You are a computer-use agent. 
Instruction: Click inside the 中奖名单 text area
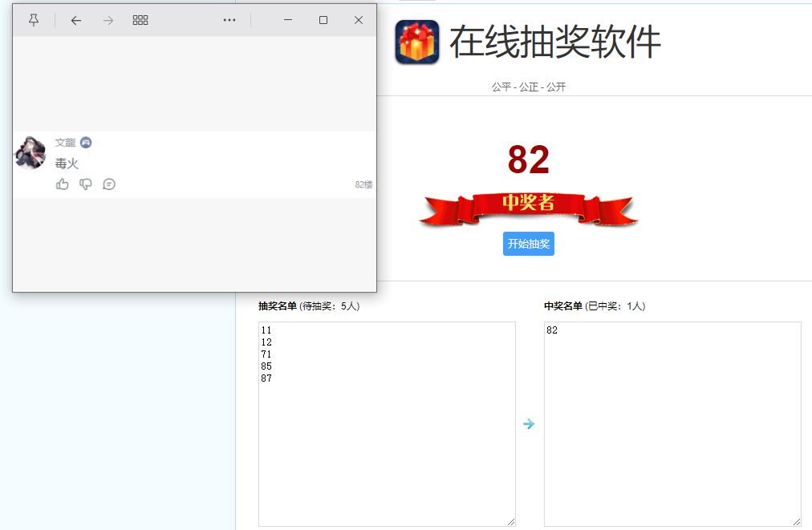tap(672, 424)
